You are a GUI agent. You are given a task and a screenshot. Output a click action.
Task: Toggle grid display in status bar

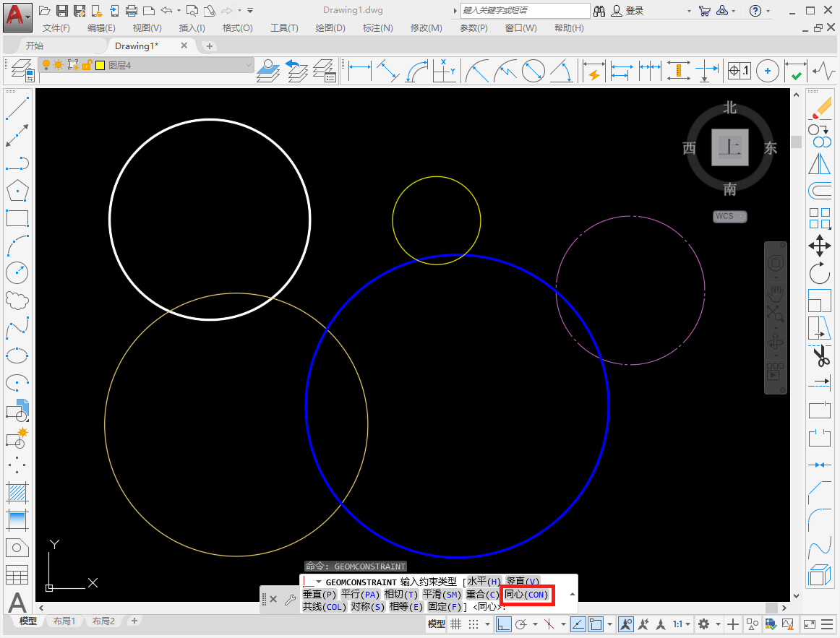(x=456, y=624)
